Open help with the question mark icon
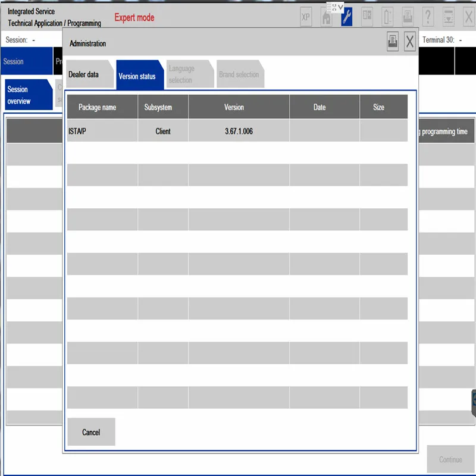The width and height of the screenshot is (476, 476). [x=428, y=17]
